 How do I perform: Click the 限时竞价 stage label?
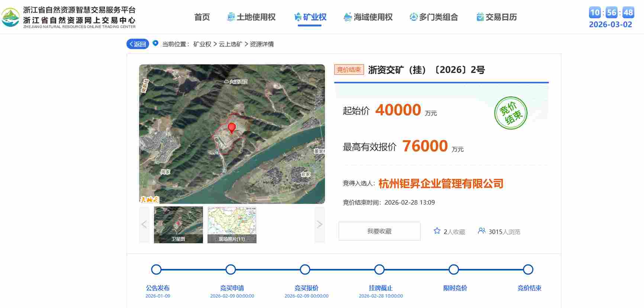[x=455, y=288]
